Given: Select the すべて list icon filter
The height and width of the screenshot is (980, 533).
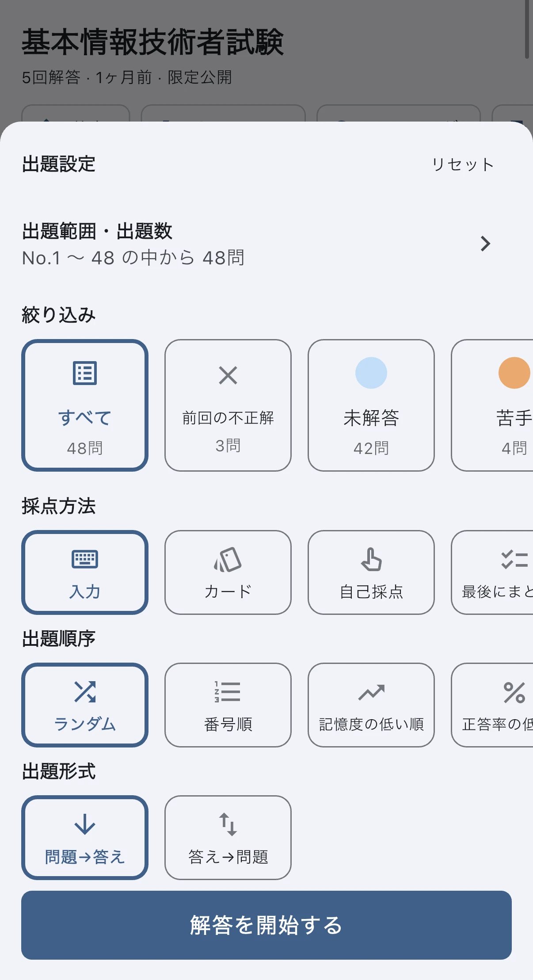Looking at the screenshot, I should tap(84, 374).
